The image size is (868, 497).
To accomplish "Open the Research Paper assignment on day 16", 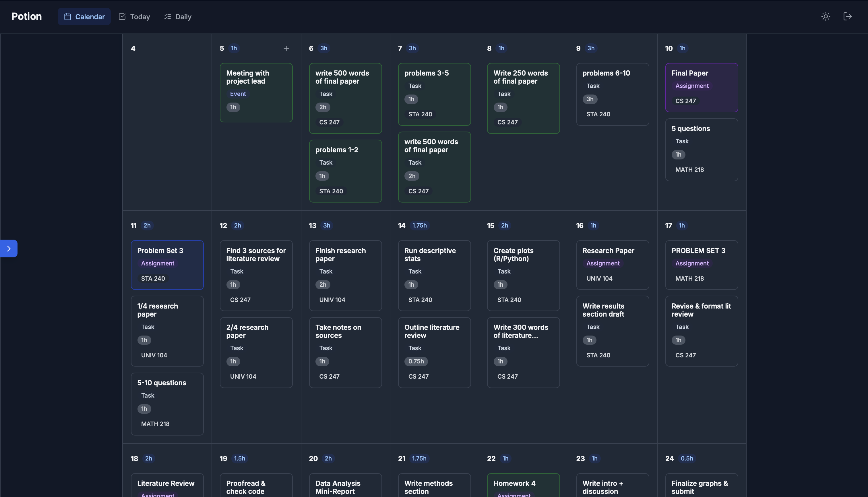I will 613,265.
